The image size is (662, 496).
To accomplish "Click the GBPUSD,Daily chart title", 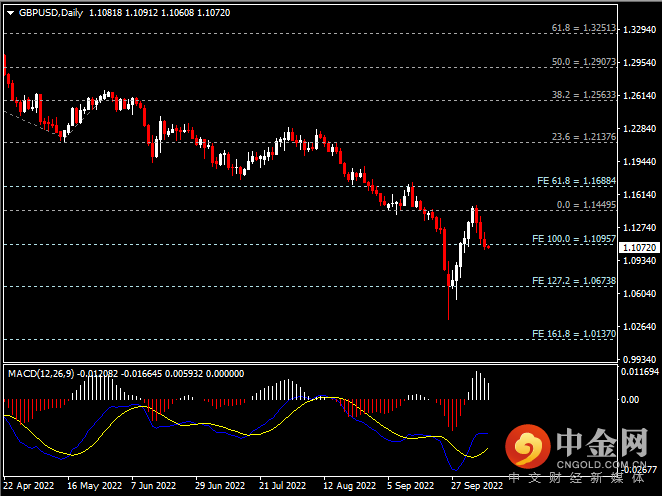I will pos(51,13).
